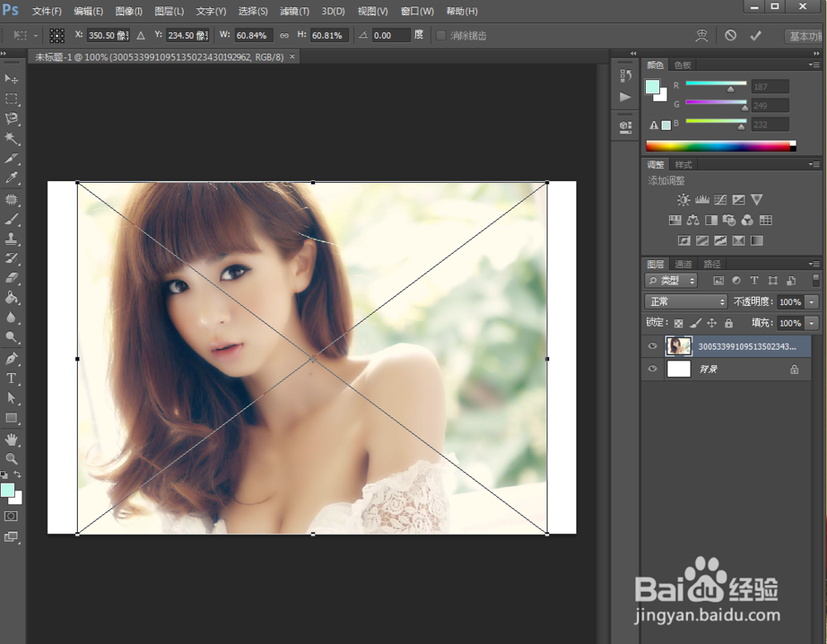Select the Paint Bucket tool
Image resolution: width=827 pixels, height=644 pixels.
point(11,298)
